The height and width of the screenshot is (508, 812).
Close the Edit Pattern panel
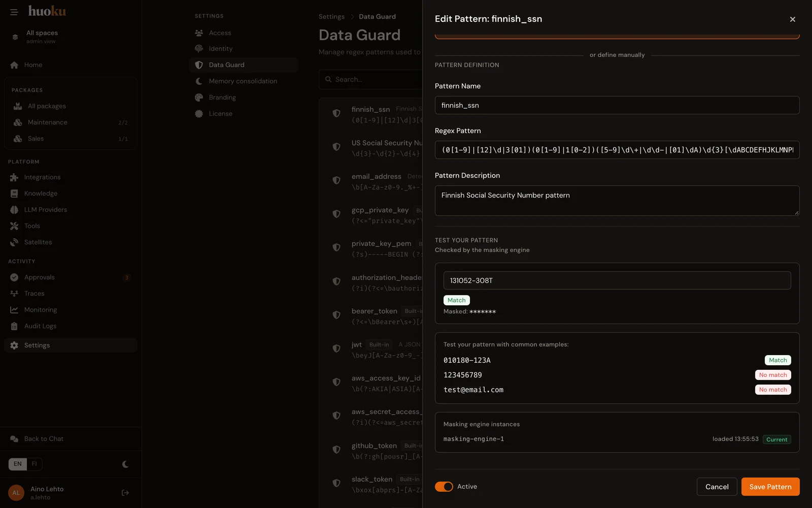point(793,19)
